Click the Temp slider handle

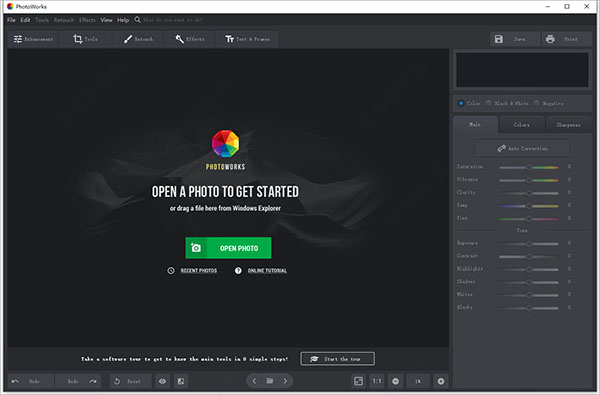pos(529,206)
